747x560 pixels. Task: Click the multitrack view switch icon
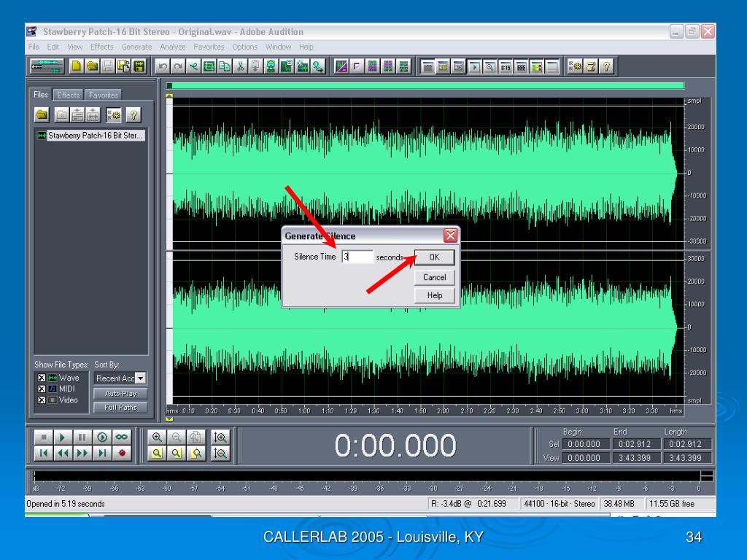pos(47,66)
